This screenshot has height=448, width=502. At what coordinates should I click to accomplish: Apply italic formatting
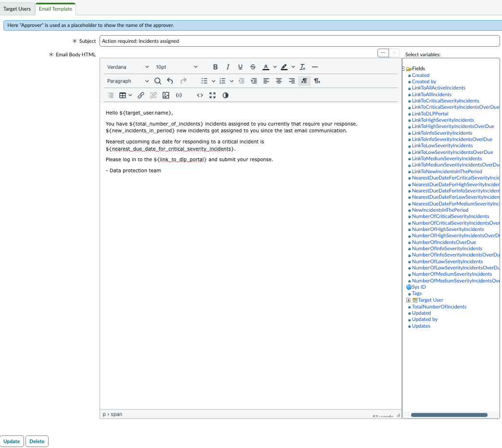[x=227, y=67]
